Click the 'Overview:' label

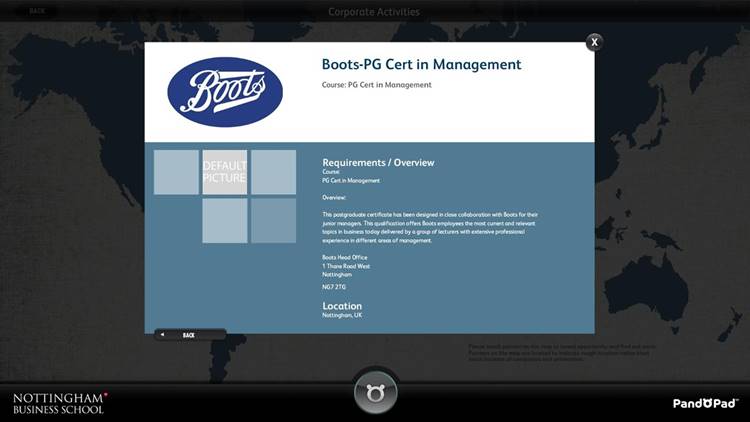tap(334, 198)
